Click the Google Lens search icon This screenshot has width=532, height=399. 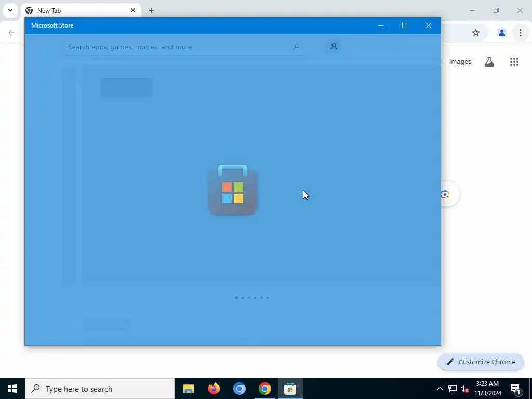tap(445, 194)
